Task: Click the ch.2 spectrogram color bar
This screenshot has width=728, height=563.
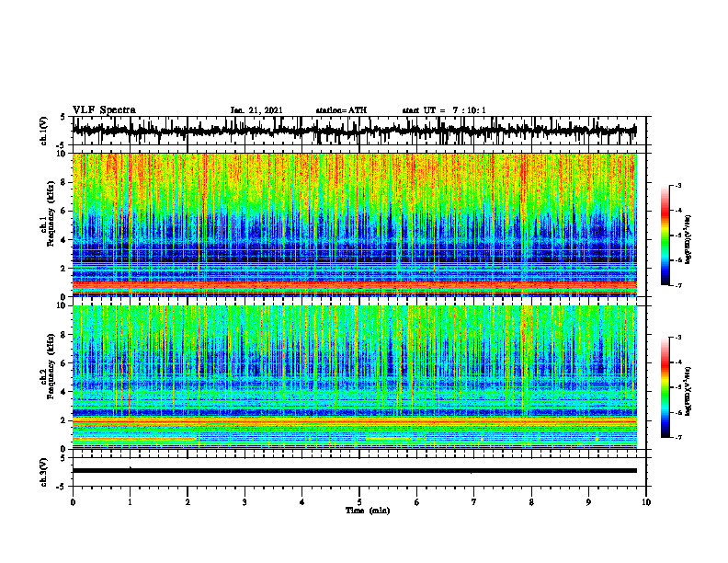Action: (665, 387)
